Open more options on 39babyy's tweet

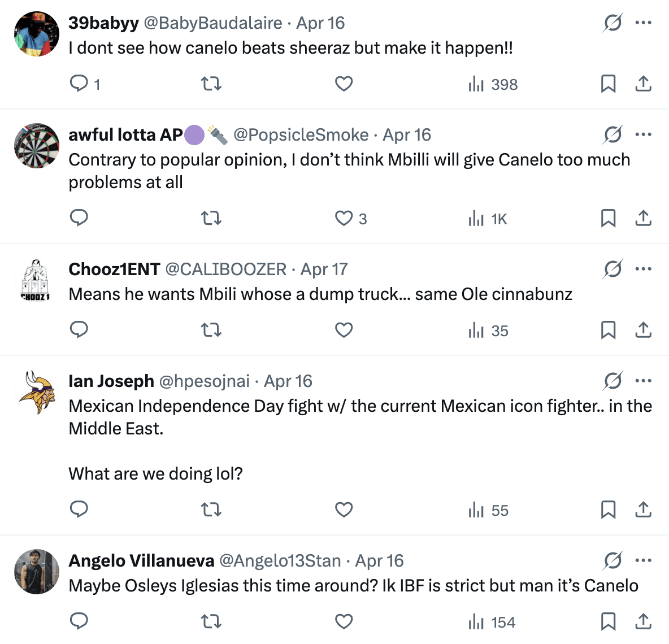tap(643, 23)
